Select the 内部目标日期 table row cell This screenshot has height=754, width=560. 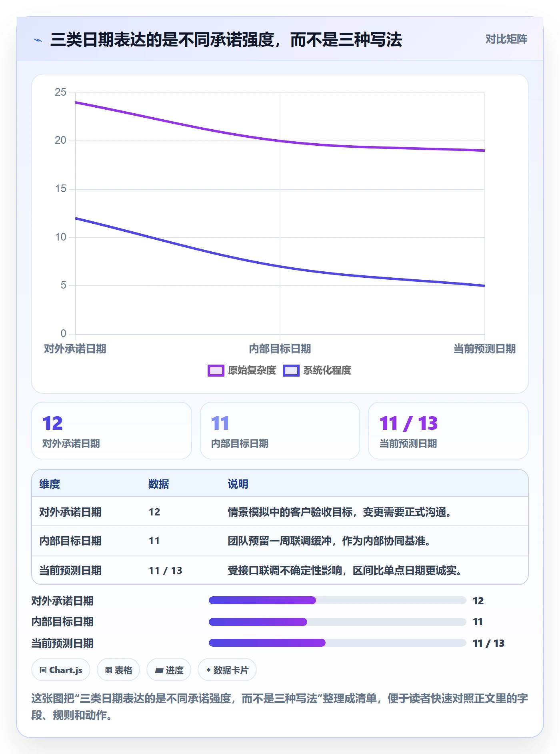tap(70, 541)
